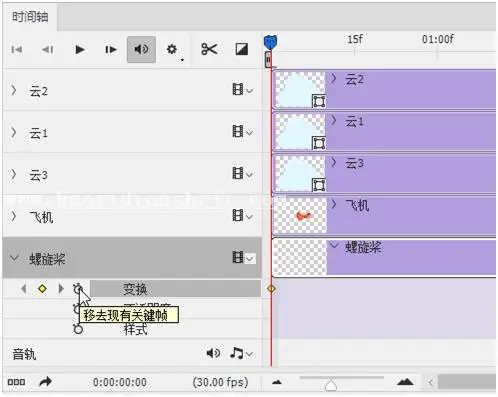
Task: Expand 云3 clip chevron in timeline
Action: tap(334, 162)
